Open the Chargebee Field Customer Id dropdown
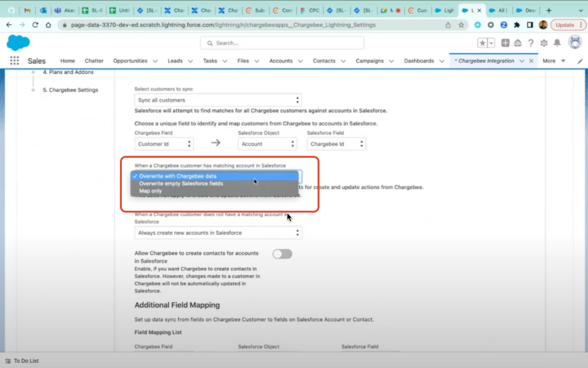The width and height of the screenshot is (588, 368). (164, 144)
